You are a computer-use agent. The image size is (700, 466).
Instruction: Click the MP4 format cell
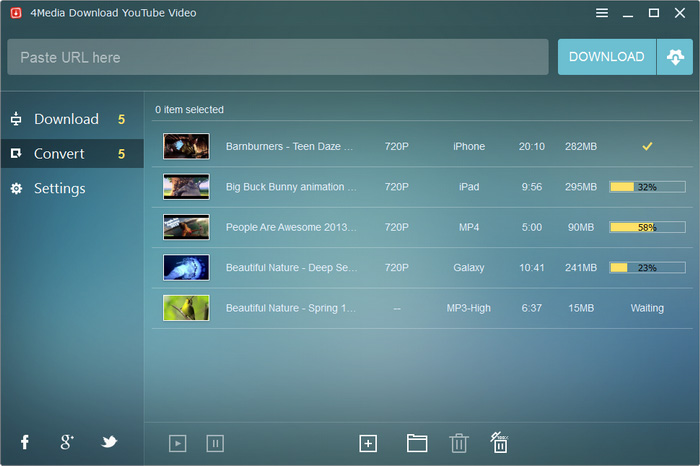(x=469, y=227)
